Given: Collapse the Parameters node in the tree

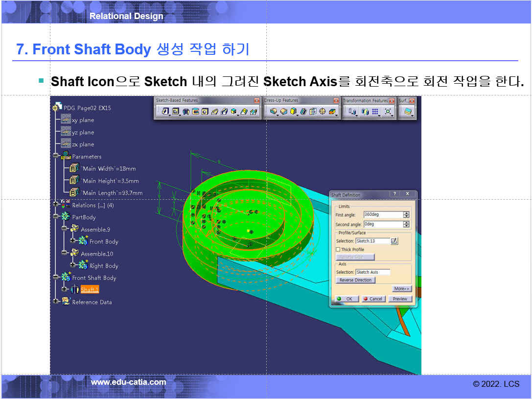Looking at the screenshot, I should pos(56,157).
